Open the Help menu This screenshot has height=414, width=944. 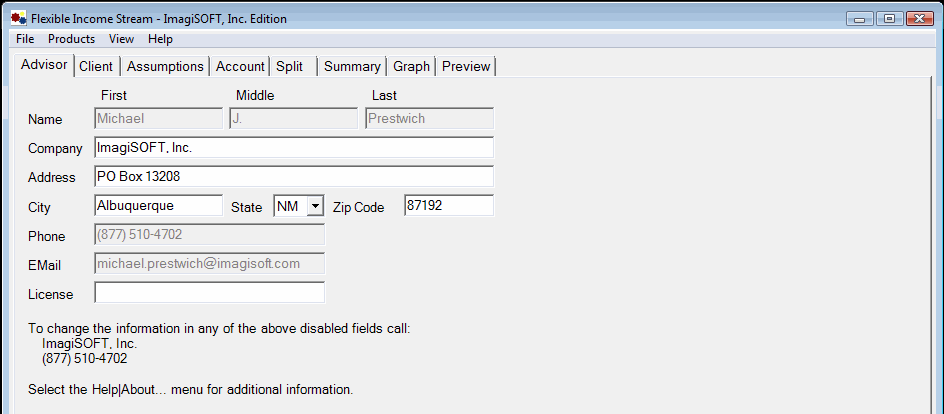(x=160, y=39)
